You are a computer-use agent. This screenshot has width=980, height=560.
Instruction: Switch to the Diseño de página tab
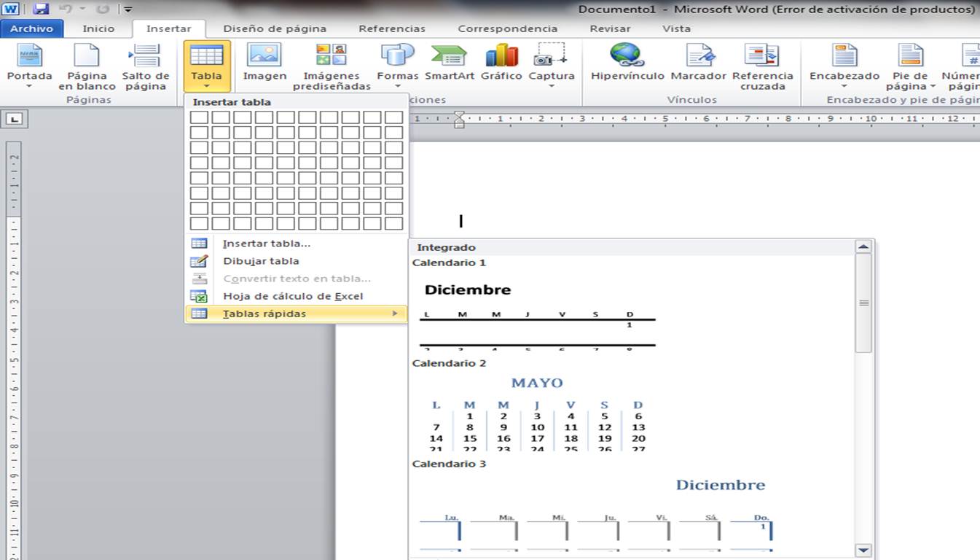pos(275,29)
